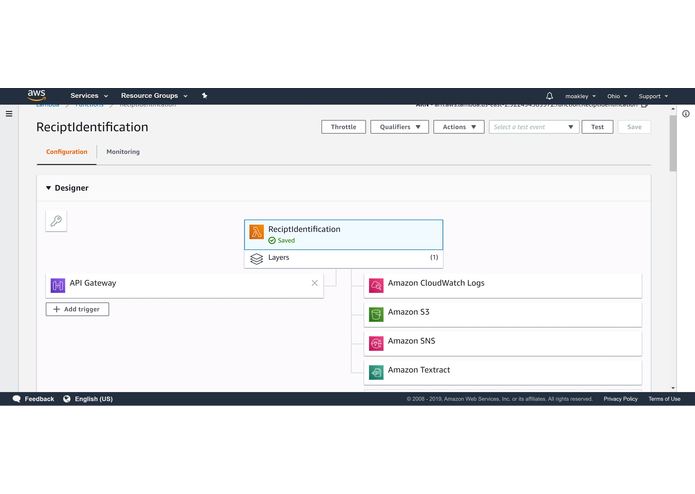This screenshot has width=695, height=494.
Task: Open the hamburger side menu
Action: click(x=9, y=114)
